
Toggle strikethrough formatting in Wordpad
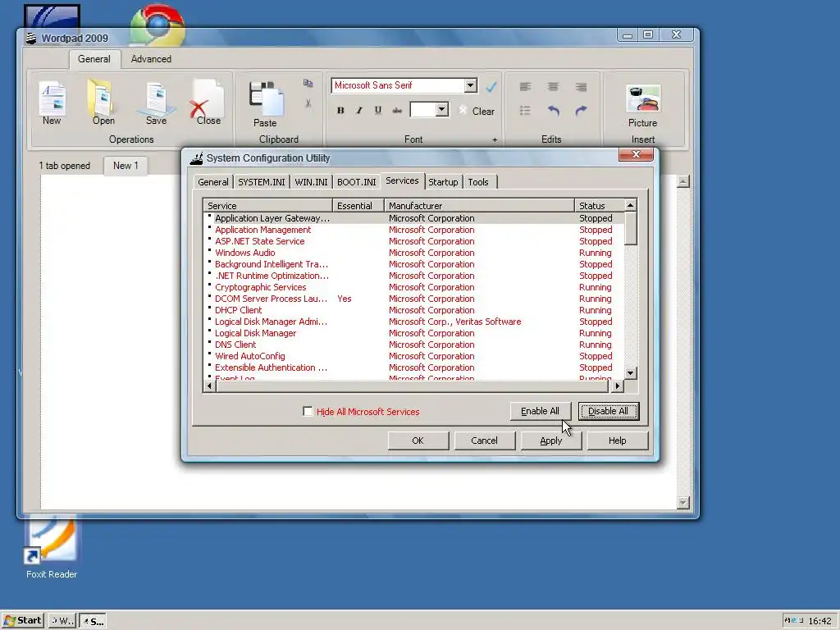[397, 111]
